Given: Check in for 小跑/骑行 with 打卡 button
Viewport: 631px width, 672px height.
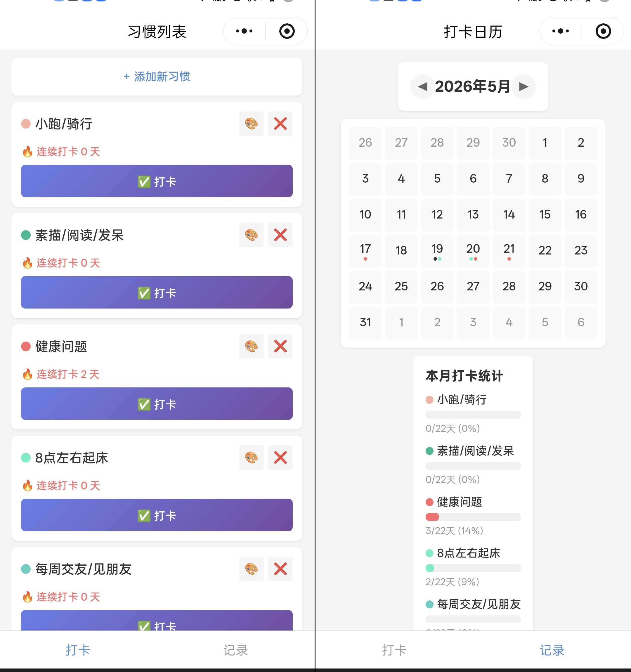Looking at the screenshot, I should coord(157,181).
